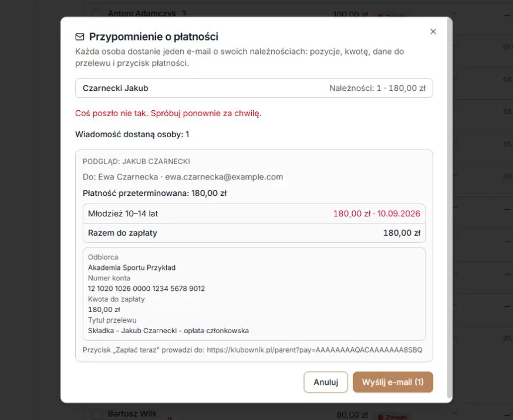Click the dialog's vertical scrollbar

[x=450, y=209]
